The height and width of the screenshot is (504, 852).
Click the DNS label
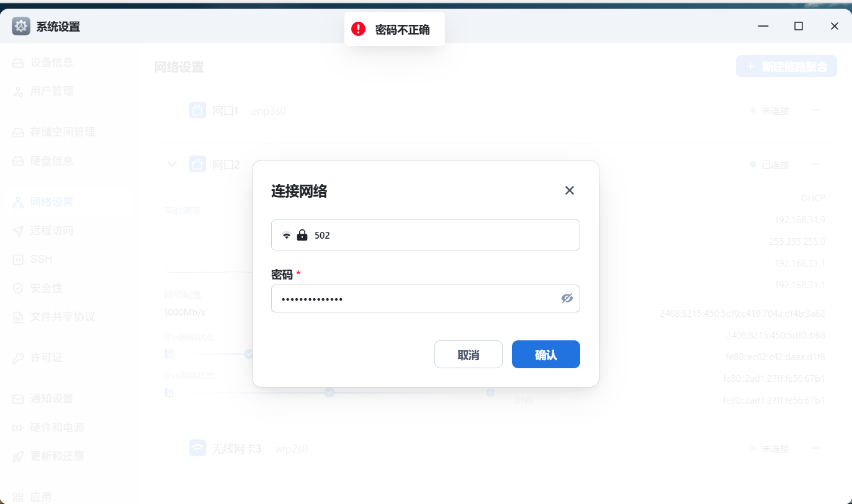pos(524,400)
